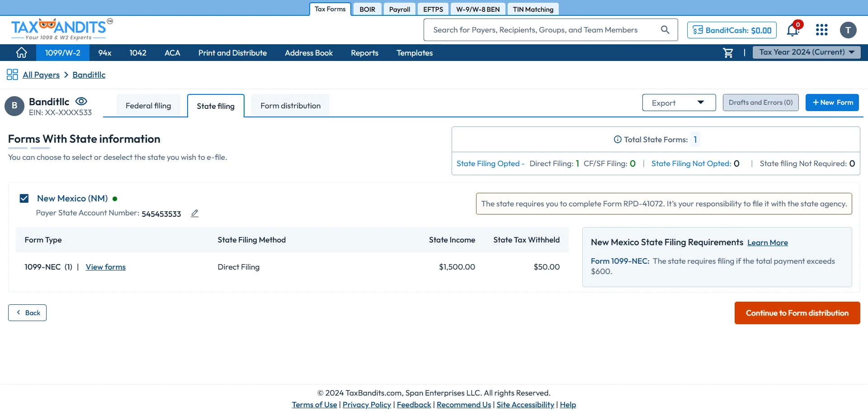Image resolution: width=868 pixels, height=415 pixels.
Task: Click the Direct Filing method cell
Action: pos(239,267)
